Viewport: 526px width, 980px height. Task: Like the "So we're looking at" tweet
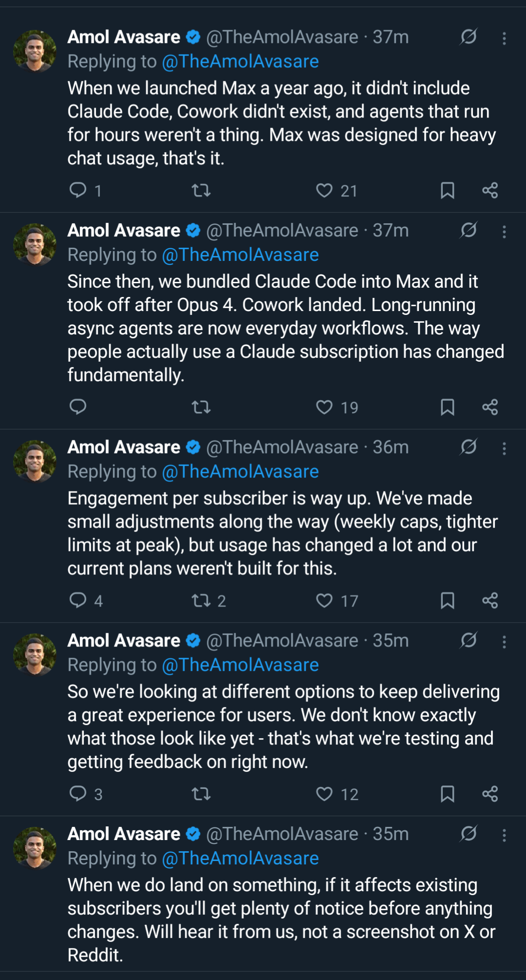[x=324, y=794]
